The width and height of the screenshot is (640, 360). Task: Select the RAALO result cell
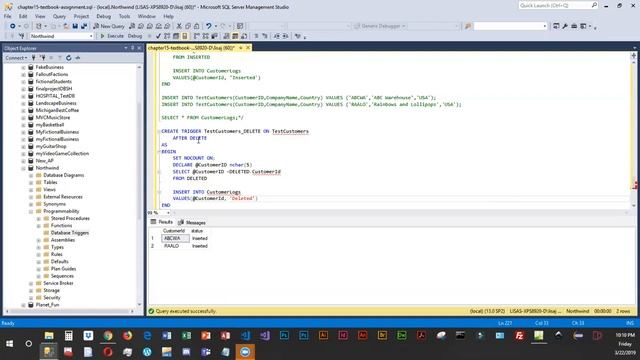(175, 246)
